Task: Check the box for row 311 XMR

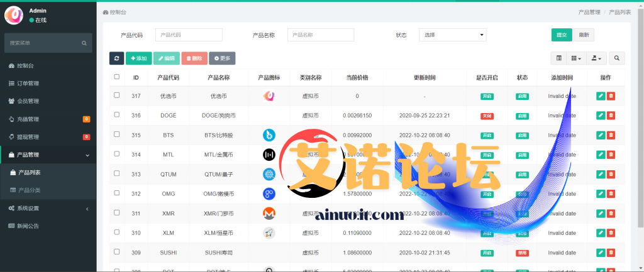Action: 116,212
